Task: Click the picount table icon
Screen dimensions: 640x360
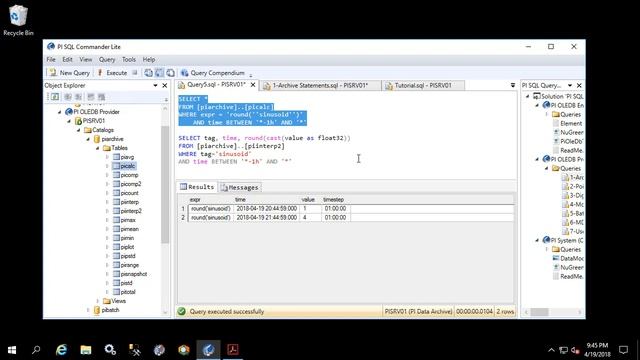Action: point(116,193)
